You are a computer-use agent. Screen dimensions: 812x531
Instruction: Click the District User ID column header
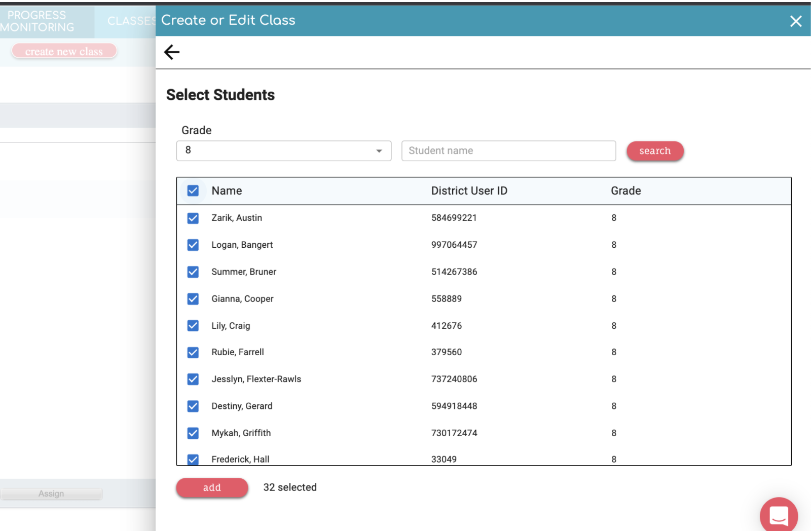(469, 191)
